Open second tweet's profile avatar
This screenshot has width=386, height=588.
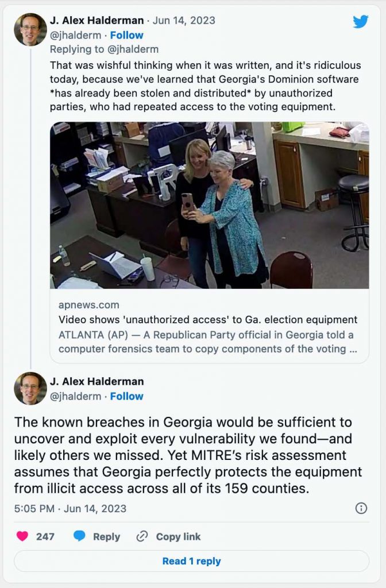pos(30,388)
